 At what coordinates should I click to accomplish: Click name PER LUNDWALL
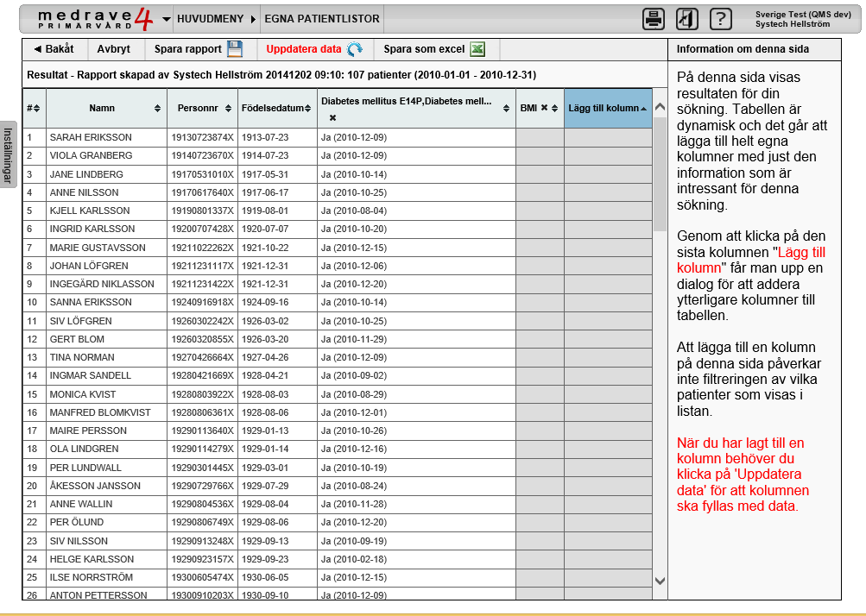pyautogui.click(x=85, y=468)
